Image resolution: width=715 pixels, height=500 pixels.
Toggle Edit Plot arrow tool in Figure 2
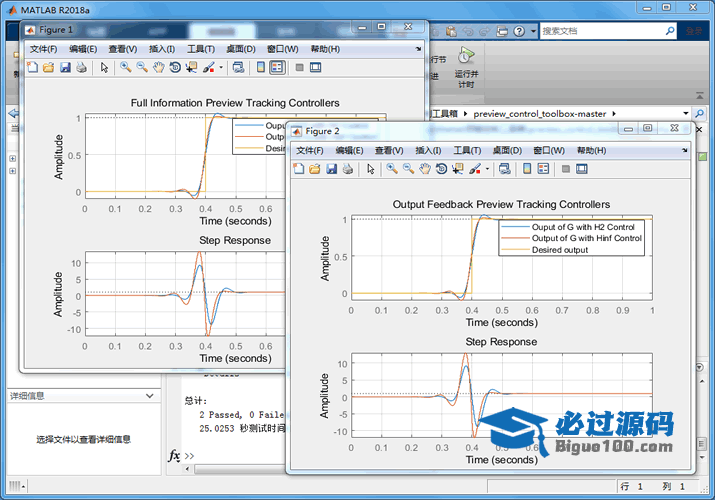[371, 169]
